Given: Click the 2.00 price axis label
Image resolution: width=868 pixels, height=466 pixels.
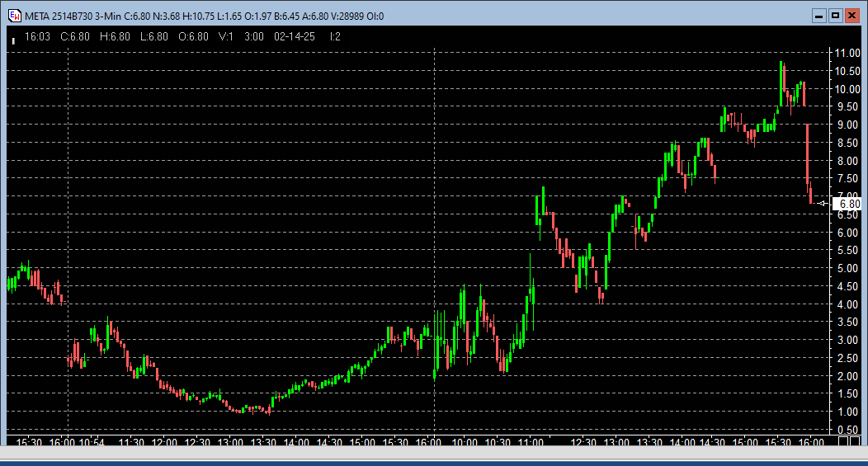Looking at the screenshot, I should click(847, 376).
